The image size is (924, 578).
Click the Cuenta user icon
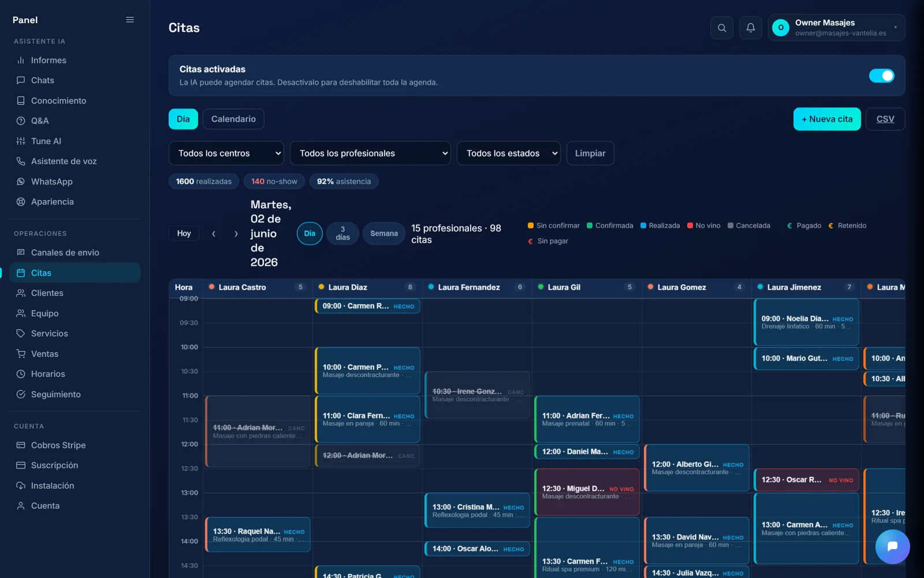21,506
